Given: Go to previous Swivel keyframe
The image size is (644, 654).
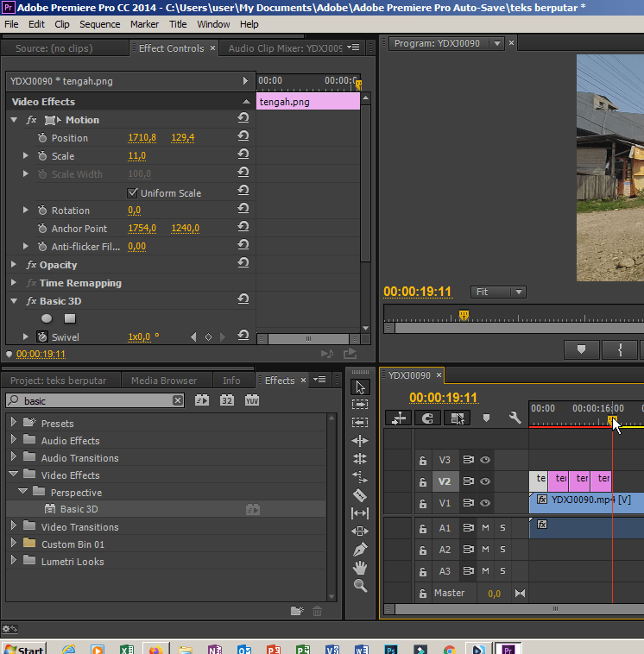Looking at the screenshot, I should [x=193, y=337].
